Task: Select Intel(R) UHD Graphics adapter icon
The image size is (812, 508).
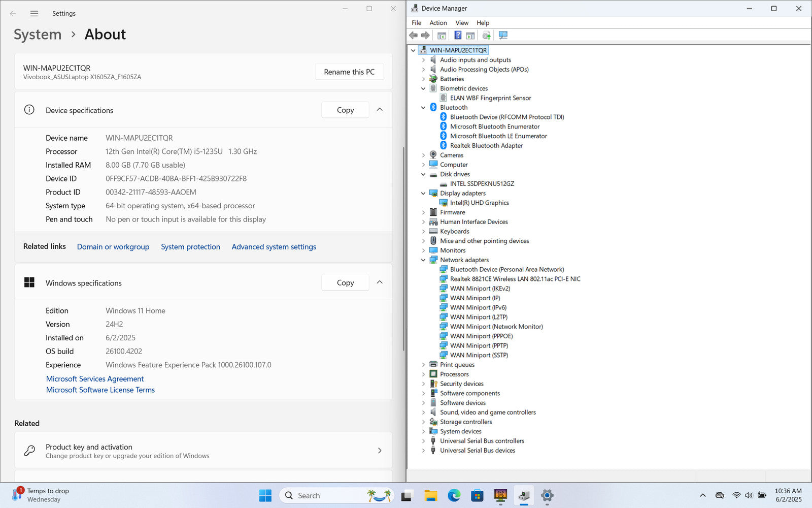Action: (x=443, y=203)
